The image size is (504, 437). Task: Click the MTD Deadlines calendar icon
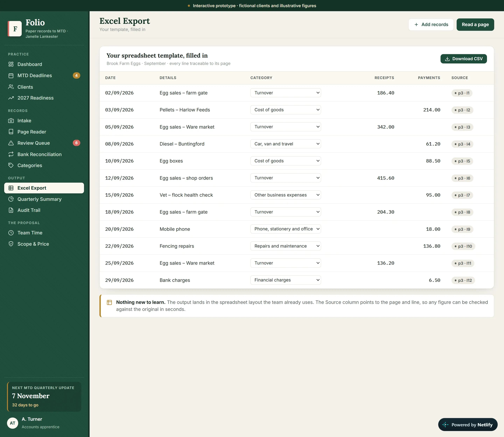[11, 76]
